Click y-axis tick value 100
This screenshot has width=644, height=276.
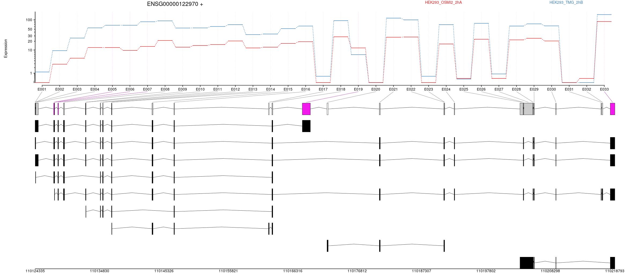(29, 20)
